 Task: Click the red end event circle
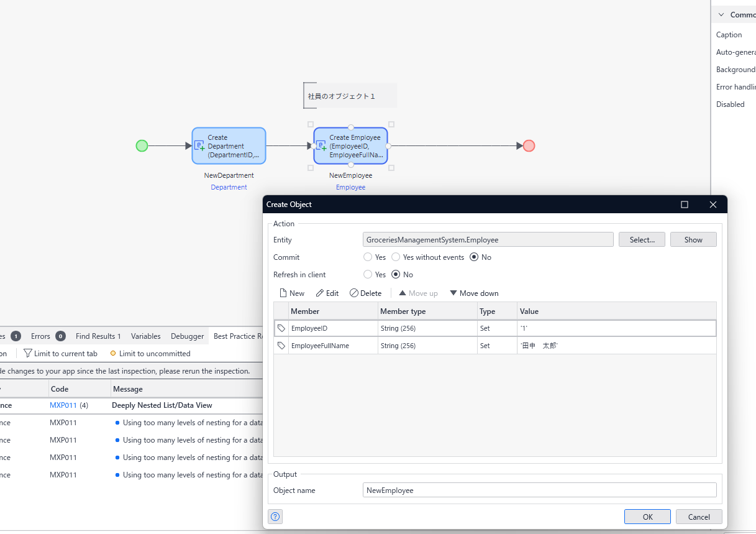tap(529, 145)
